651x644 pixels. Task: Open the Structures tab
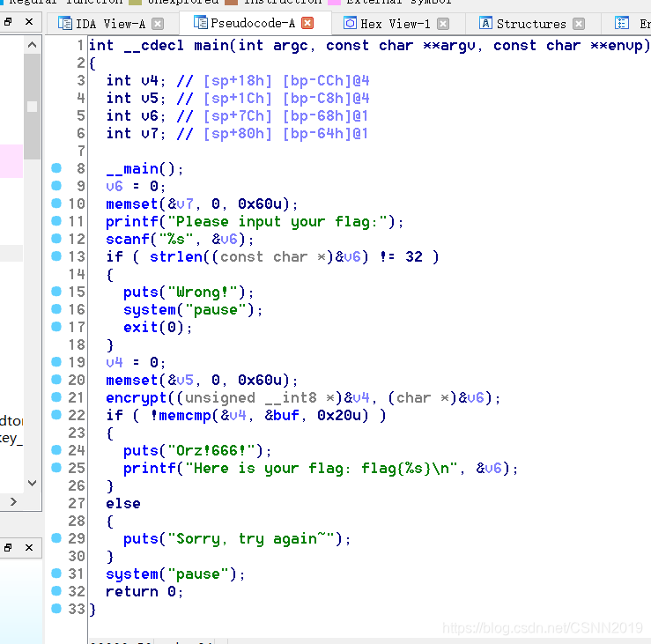pyautogui.click(x=530, y=24)
